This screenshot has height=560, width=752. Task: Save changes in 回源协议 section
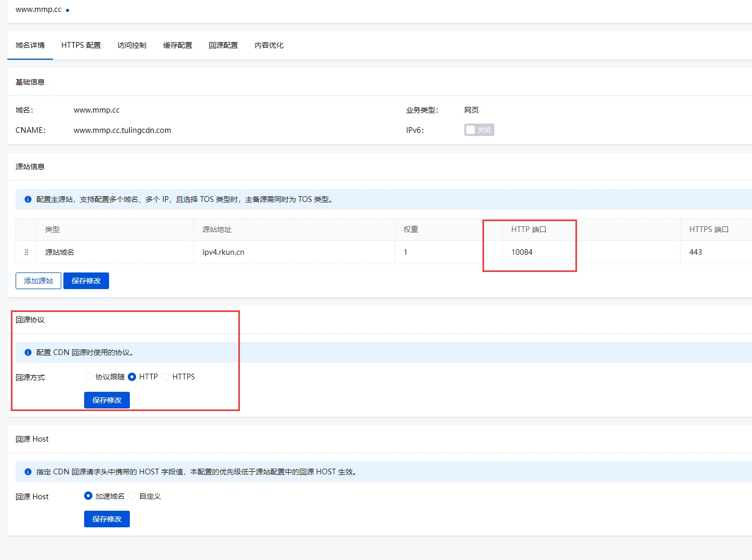(x=107, y=400)
